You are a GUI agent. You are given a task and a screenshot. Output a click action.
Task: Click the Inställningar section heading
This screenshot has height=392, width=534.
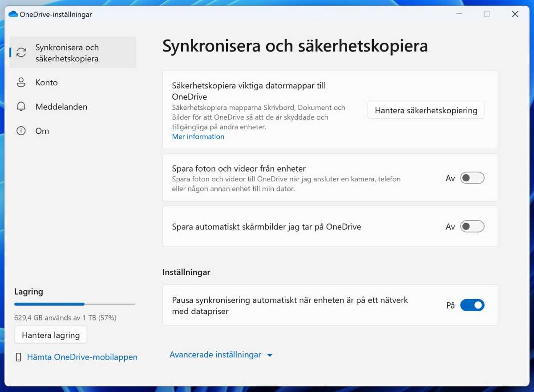[x=186, y=272]
